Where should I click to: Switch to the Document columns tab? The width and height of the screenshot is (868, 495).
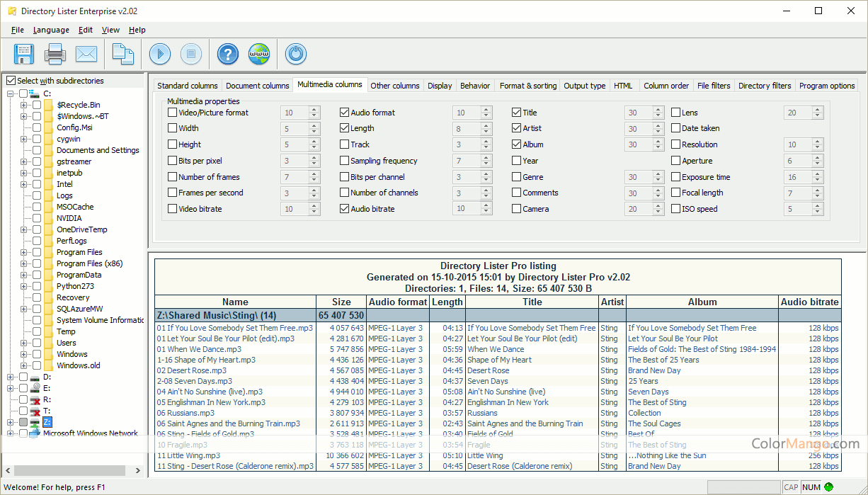point(257,86)
